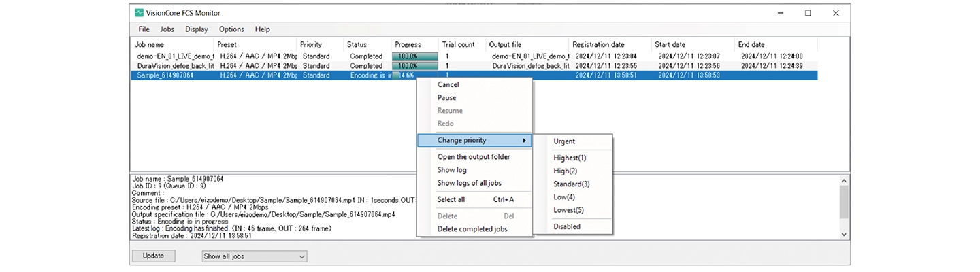Click Open the output folder
Screen dimensions: 980x272
[473, 157]
